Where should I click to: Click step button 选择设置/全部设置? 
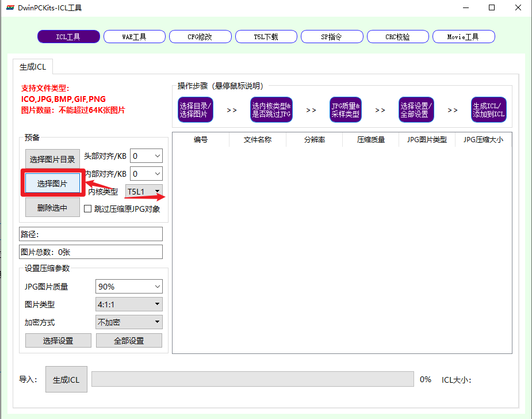point(416,110)
